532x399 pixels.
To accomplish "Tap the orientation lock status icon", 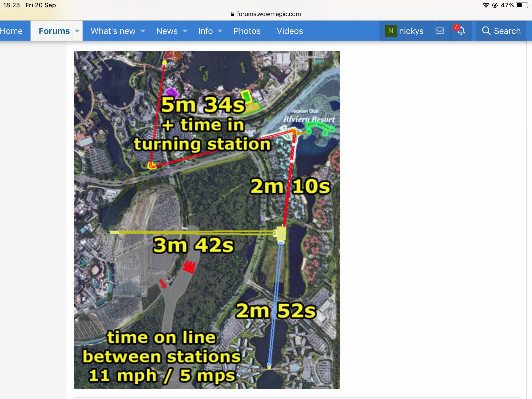I will coord(495,5).
